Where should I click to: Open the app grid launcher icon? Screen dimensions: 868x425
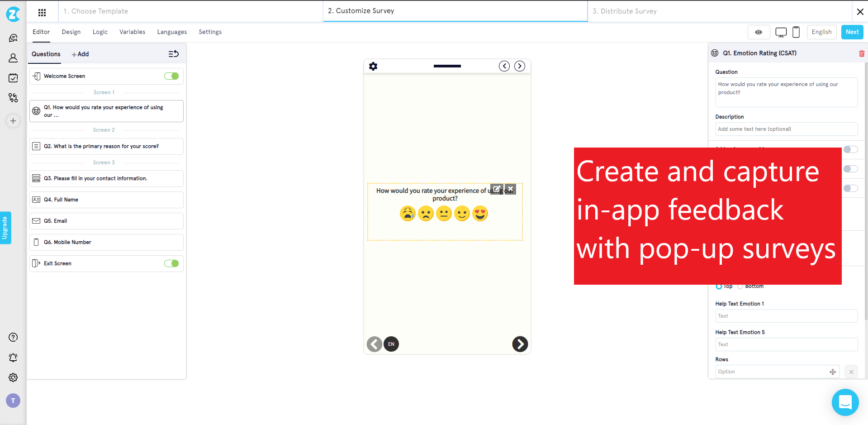pyautogui.click(x=42, y=12)
